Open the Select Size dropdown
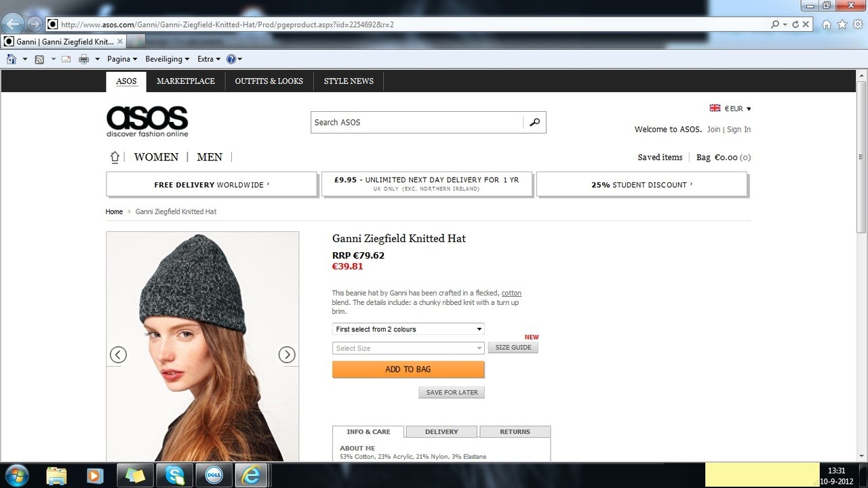 coord(408,348)
